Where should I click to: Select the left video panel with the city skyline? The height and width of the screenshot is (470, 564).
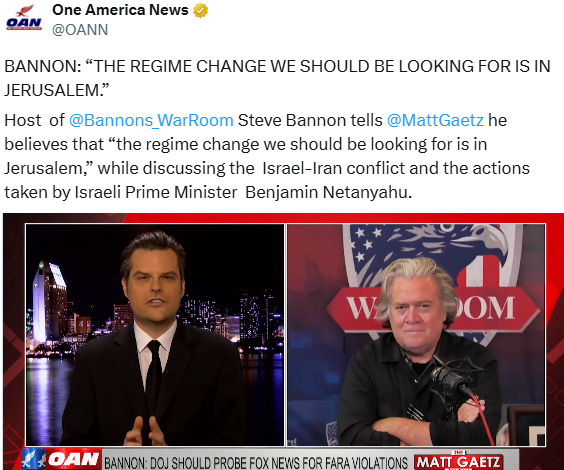[155, 335]
